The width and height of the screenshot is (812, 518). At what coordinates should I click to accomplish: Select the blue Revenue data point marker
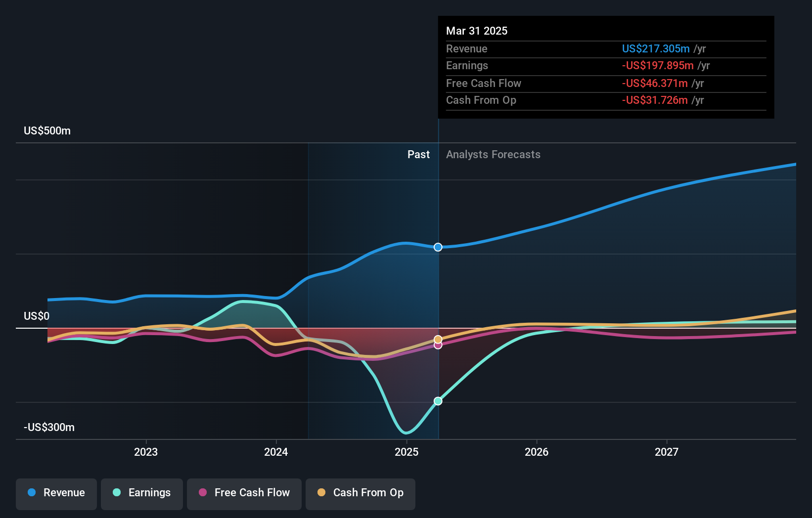click(x=438, y=247)
